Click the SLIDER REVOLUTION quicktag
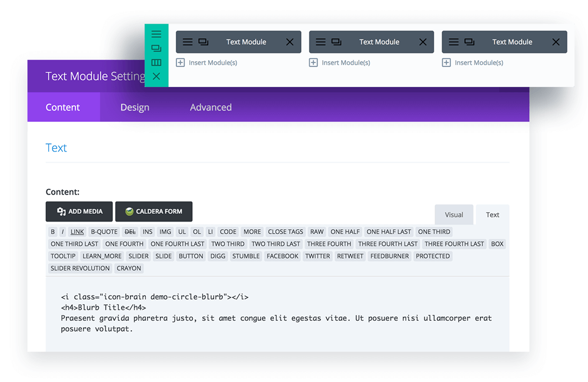Screen dimensions: 588x382 coord(79,268)
